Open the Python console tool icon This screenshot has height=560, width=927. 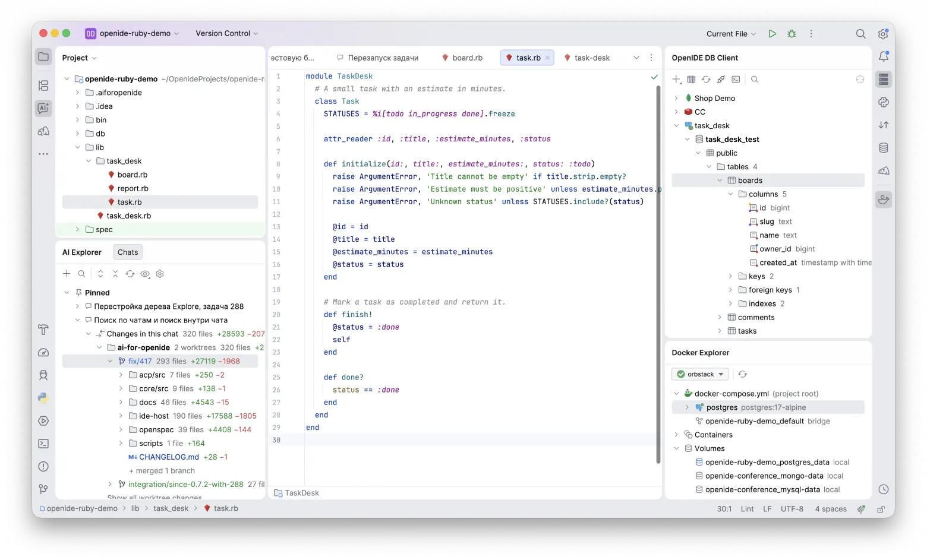click(x=43, y=398)
